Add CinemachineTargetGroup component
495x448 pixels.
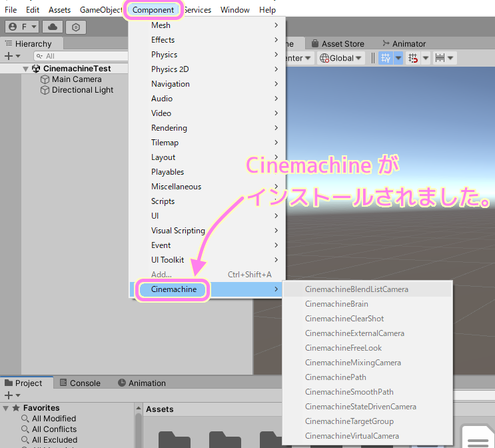click(368, 421)
